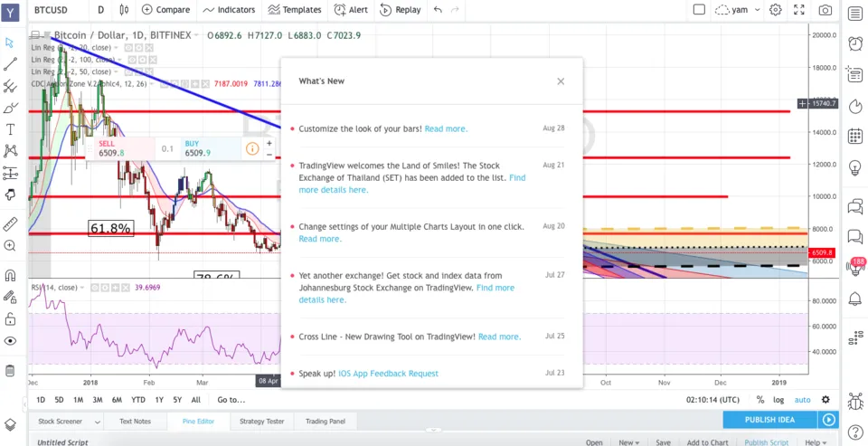Open the alerts clock panel
Viewport: 868px width, 446px height.
point(855,43)
